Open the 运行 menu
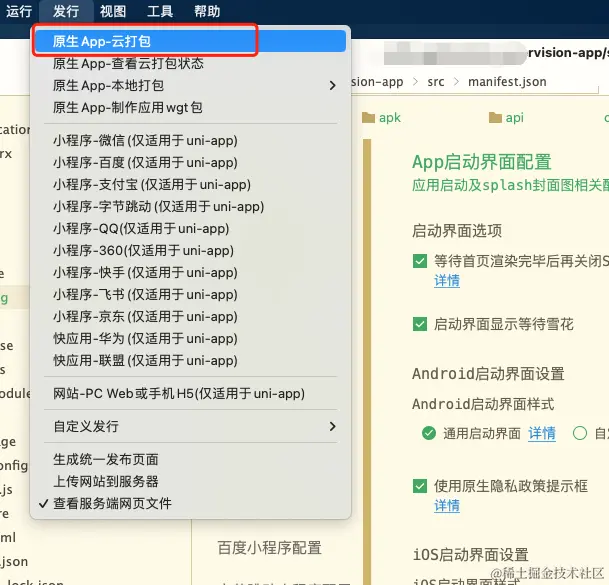Viewport: 609px width, 585px height. tap(19, 11)
